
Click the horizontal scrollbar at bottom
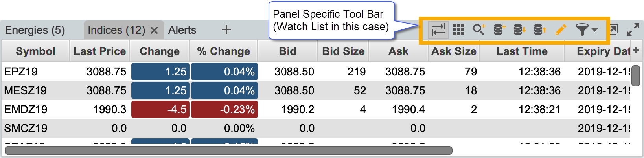pyautogui.click(x=228, y=151)
